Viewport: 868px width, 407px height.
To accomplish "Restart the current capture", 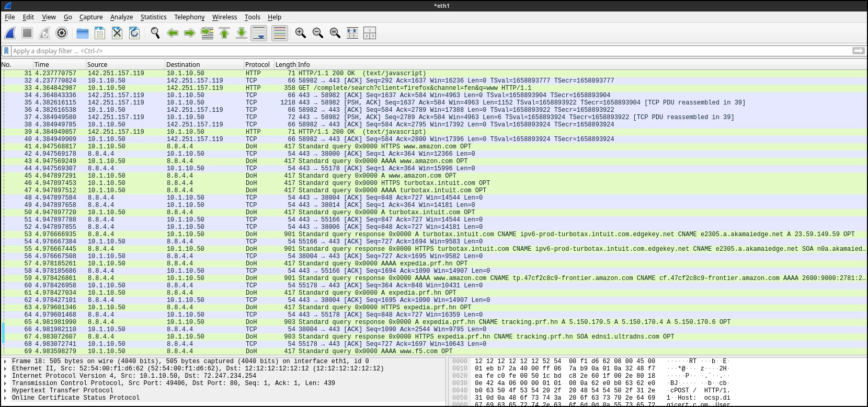I will click(44, 33).
